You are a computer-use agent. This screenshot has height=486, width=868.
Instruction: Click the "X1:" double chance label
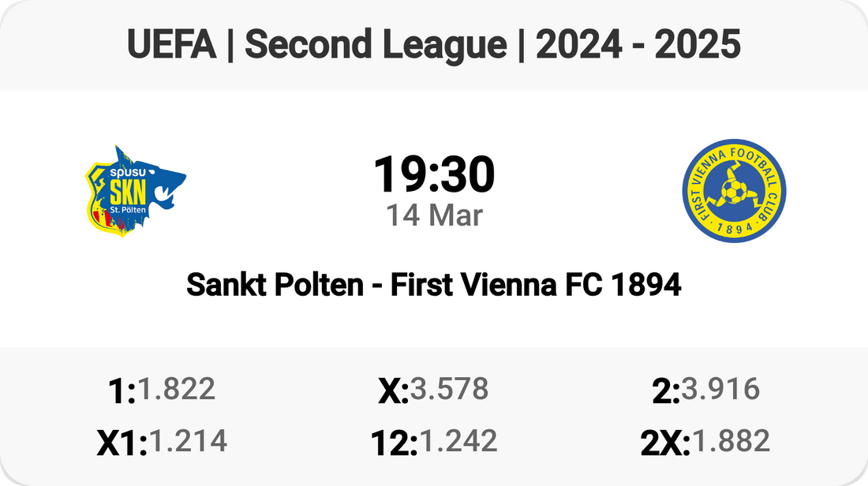click(122, 443)
